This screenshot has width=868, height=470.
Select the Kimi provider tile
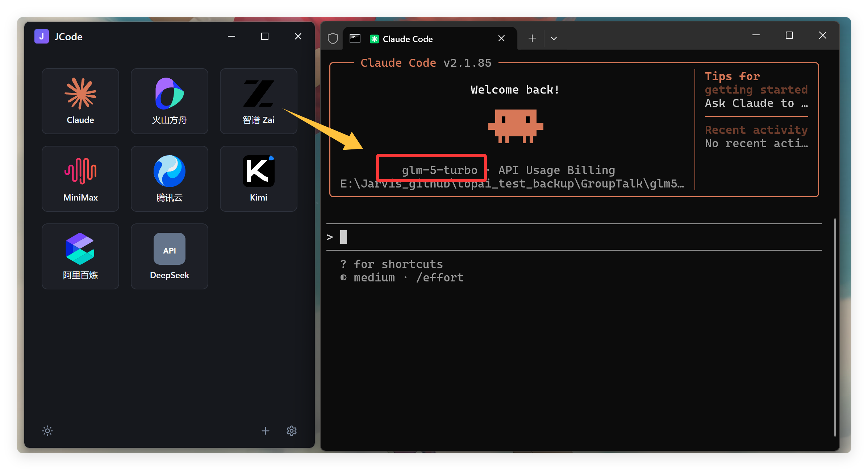(258, 178)
